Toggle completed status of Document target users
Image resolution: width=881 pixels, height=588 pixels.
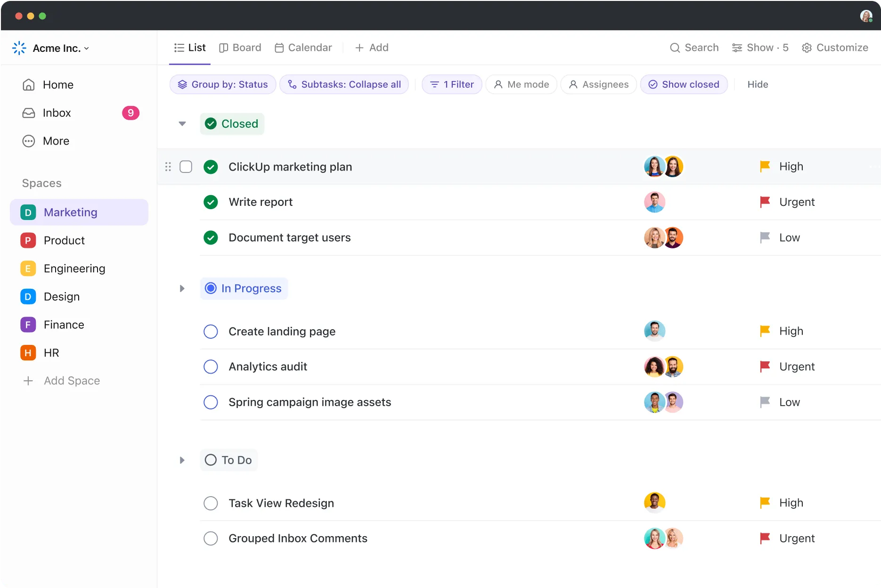(211, 237)
